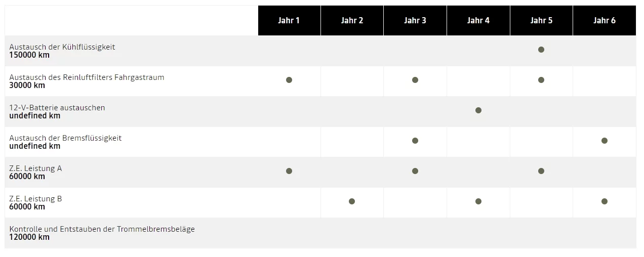644x257 pixels.
Task: Click the Jahr 3 column header
Action: (x=415, y=21)
